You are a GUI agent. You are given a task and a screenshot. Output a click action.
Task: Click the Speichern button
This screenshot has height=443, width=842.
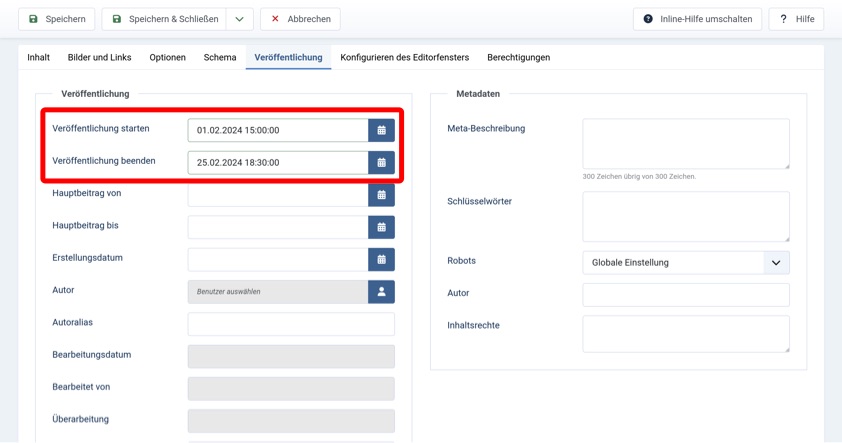[x=57, y=19]
